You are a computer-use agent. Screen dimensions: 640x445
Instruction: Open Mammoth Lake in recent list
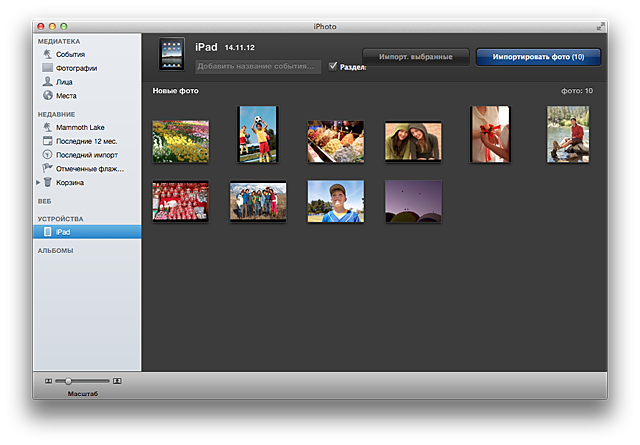click(80, 127)
